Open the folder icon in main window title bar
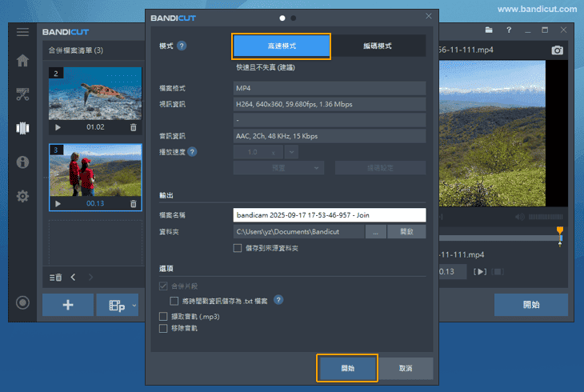Image resolution: width=584 pixels, height=392 pixels. pyautogui.click(x=489, y=30)
